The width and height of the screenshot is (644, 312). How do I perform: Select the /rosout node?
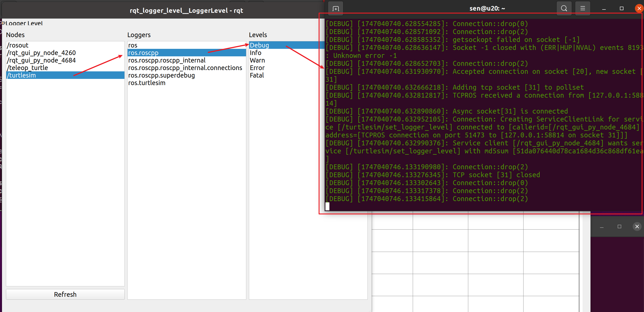[18, 45]
